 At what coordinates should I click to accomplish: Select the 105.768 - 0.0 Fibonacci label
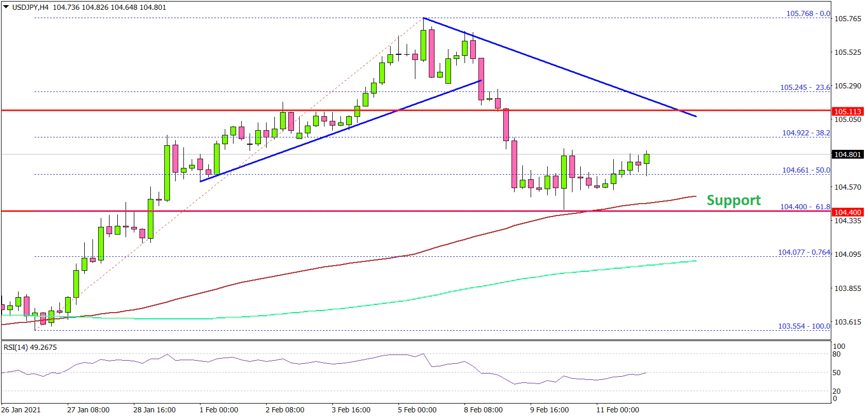click(808, 13)
